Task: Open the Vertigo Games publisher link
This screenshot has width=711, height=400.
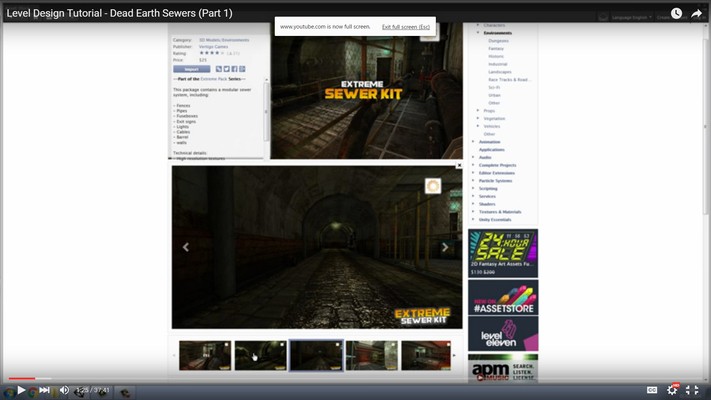Action: click(214, 47)
